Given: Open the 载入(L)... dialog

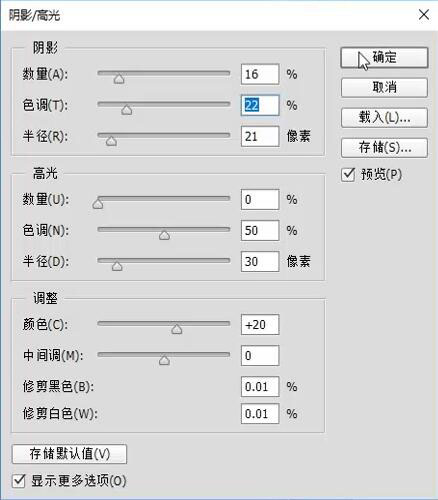Looking at the screenshot, I should (384, 118).
